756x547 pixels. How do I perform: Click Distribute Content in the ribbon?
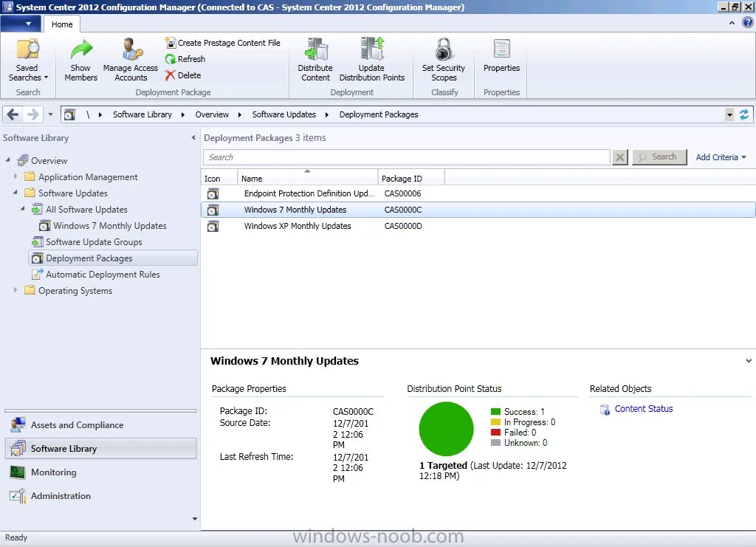tap(315, 61)
